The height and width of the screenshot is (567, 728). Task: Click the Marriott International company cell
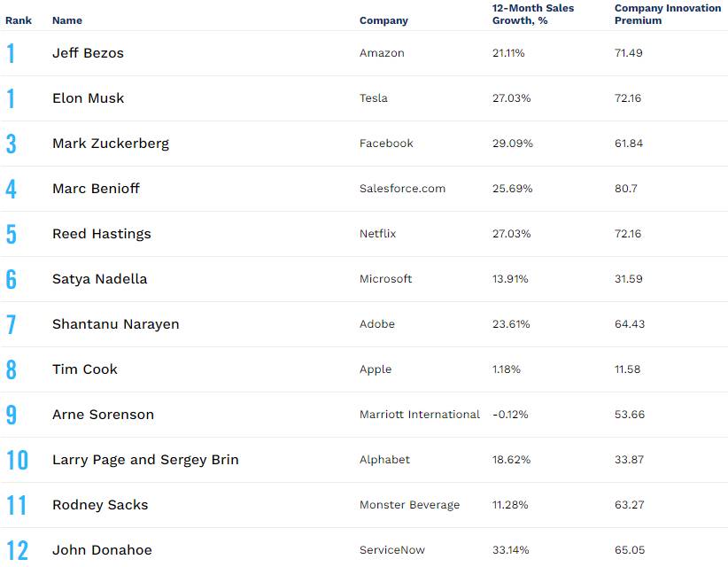click(x=420, y=415)
